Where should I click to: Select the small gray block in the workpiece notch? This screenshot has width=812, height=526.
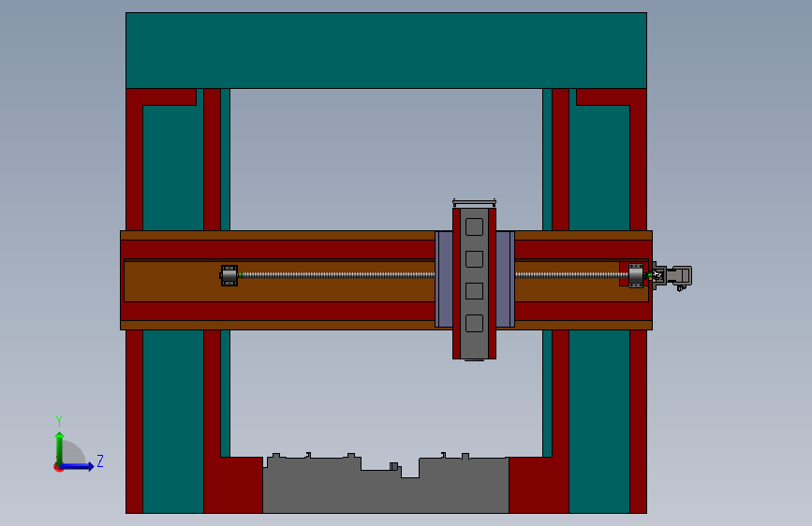click(x=393, y=466)
